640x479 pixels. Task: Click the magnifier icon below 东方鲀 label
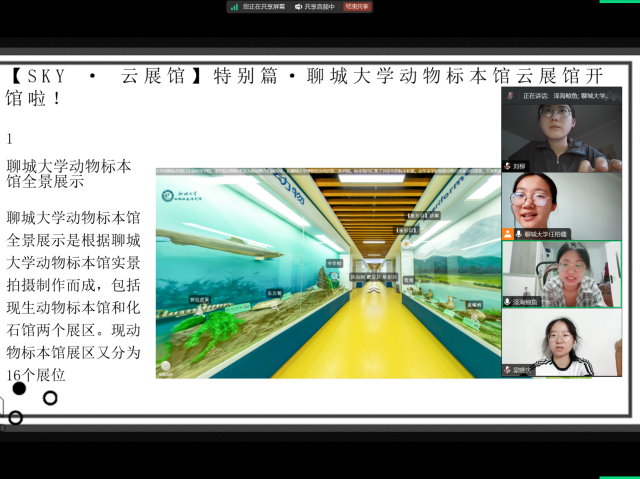276,304
